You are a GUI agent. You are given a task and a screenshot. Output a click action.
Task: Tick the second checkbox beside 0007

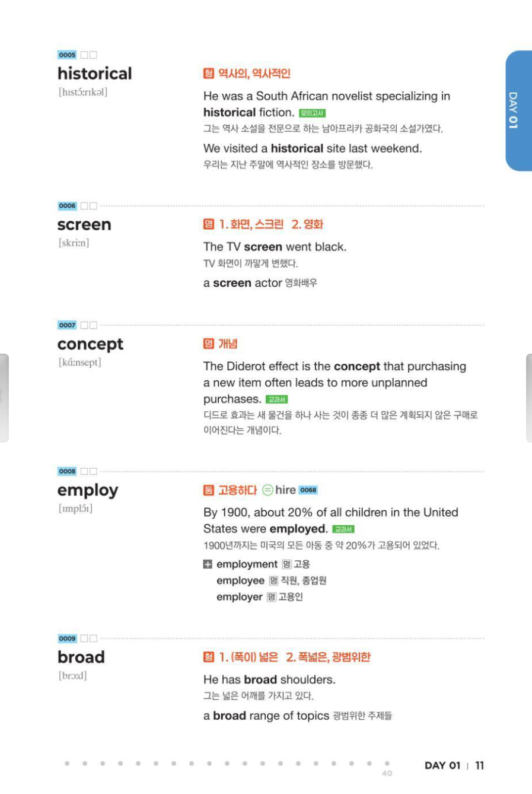[x=93, y=325]
